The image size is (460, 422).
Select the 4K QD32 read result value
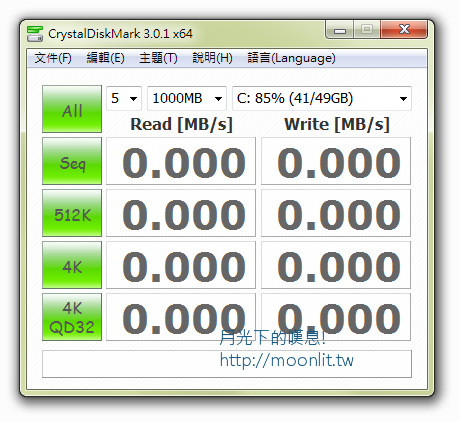[x=181, y=317]
